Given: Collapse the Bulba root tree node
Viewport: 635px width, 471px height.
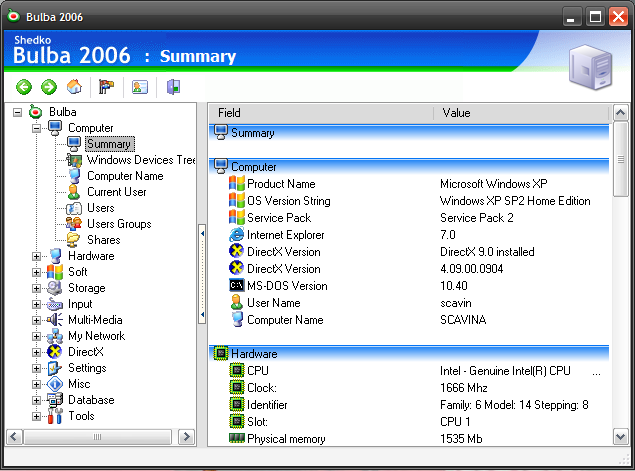Looking at the screenshot, I should [17, 112].
